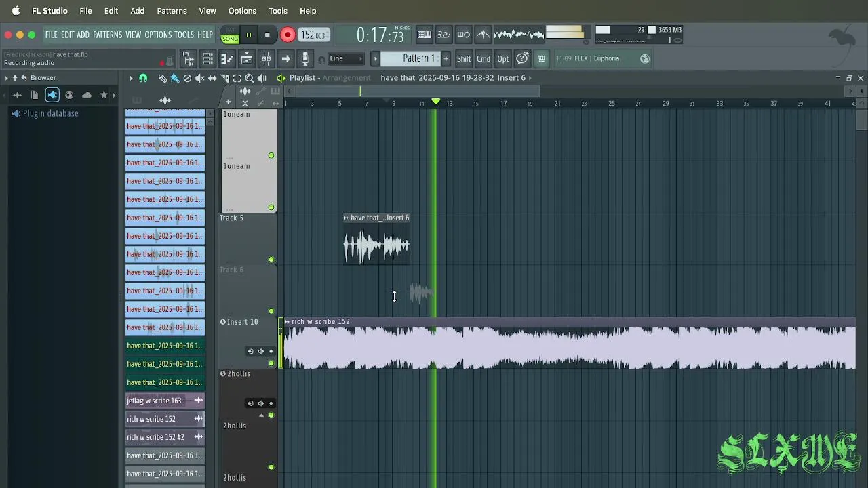
Task: Select browser favorites star tab
Action: click(104, 95)
